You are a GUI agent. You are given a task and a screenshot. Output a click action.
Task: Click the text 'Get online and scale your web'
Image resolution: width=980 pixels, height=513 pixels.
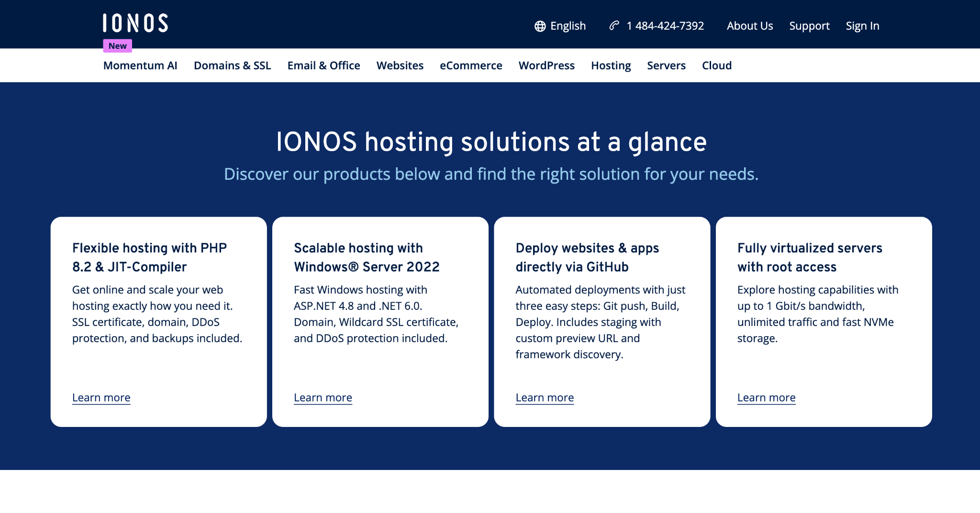(x=147, y=290)
